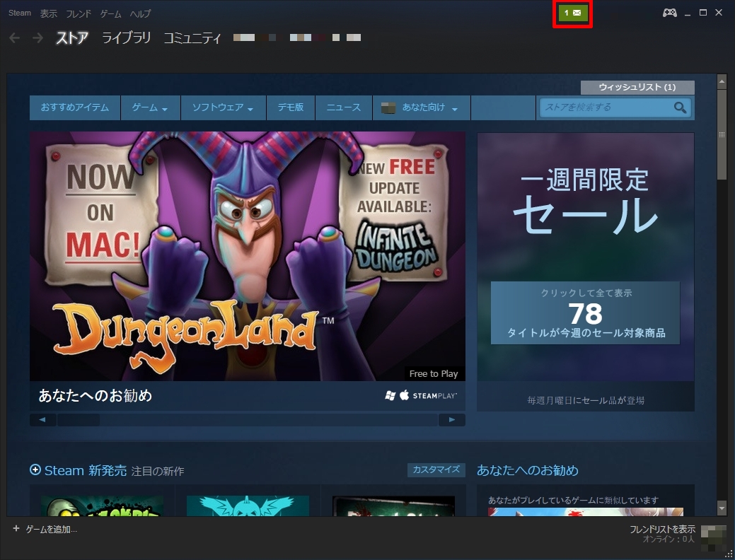Click the あなたへのお勧め banner caption
The width and height of the screenshot is (735, 560).
pyautogui.click(x=96, y=395)
